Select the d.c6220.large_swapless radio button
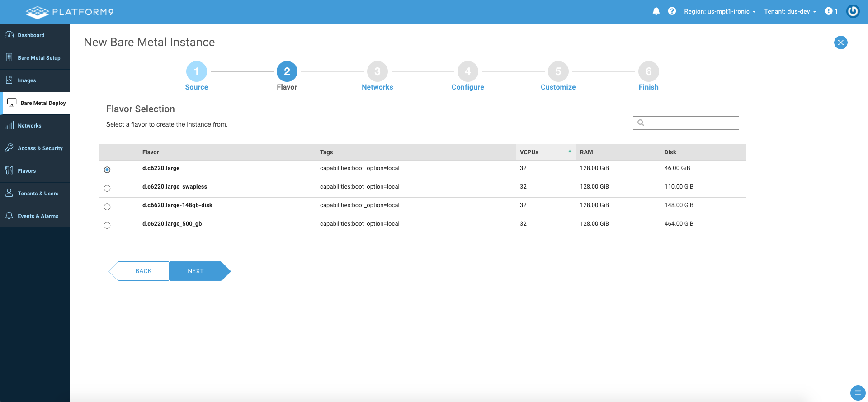 pos(107,189)
